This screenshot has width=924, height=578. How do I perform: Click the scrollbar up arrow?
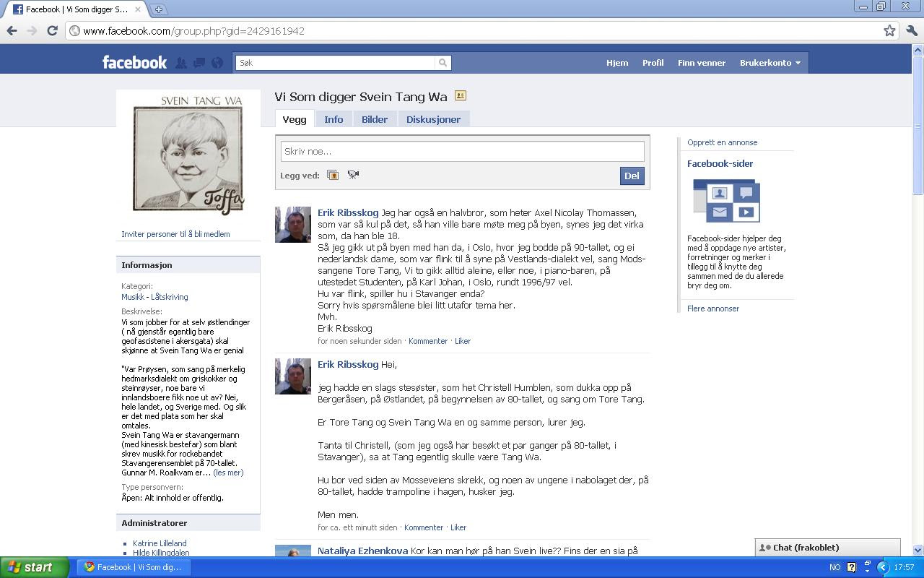918,50
